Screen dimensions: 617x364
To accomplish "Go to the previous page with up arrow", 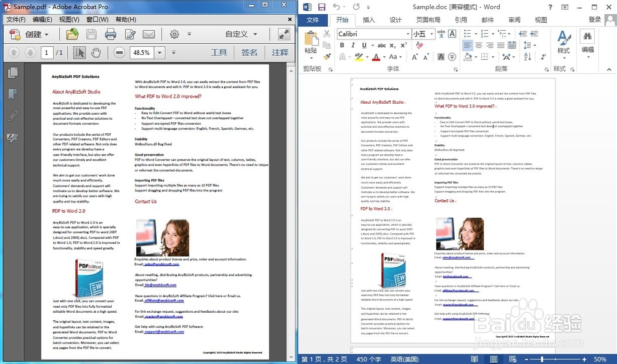I will (14, 52).
